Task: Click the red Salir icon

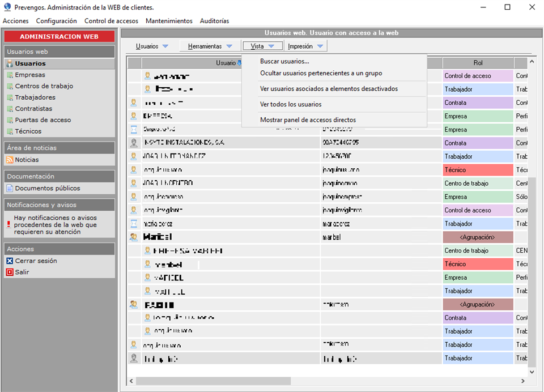Action: pos(10,272)
